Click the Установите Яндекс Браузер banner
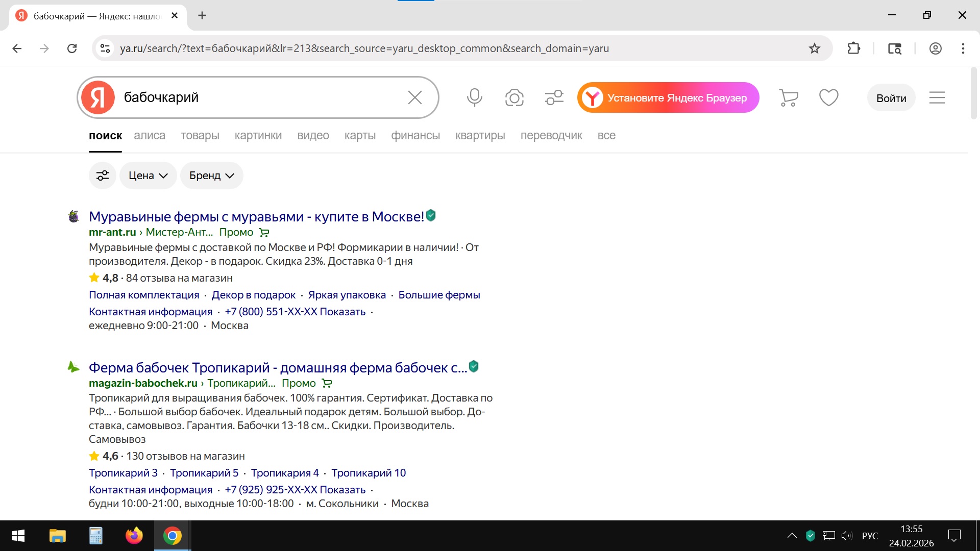The height and width of the screenshot is (551, 980). (x=668, y=97)
